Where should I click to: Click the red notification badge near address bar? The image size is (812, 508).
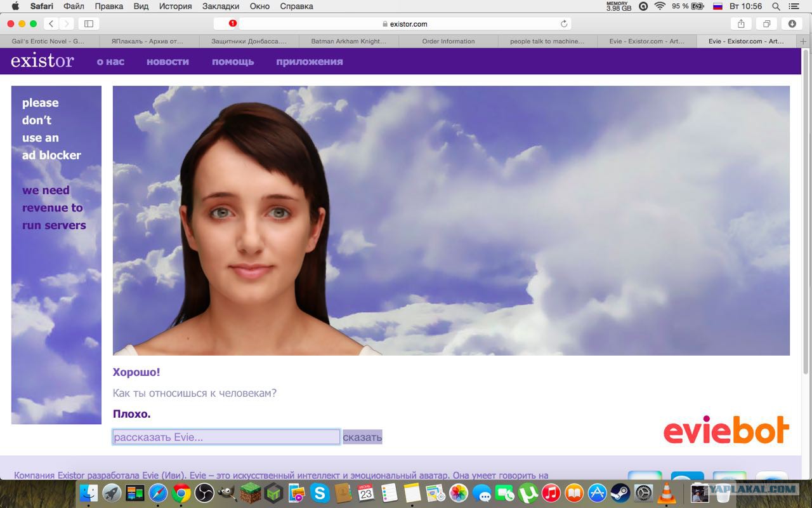tap(233, 23)
